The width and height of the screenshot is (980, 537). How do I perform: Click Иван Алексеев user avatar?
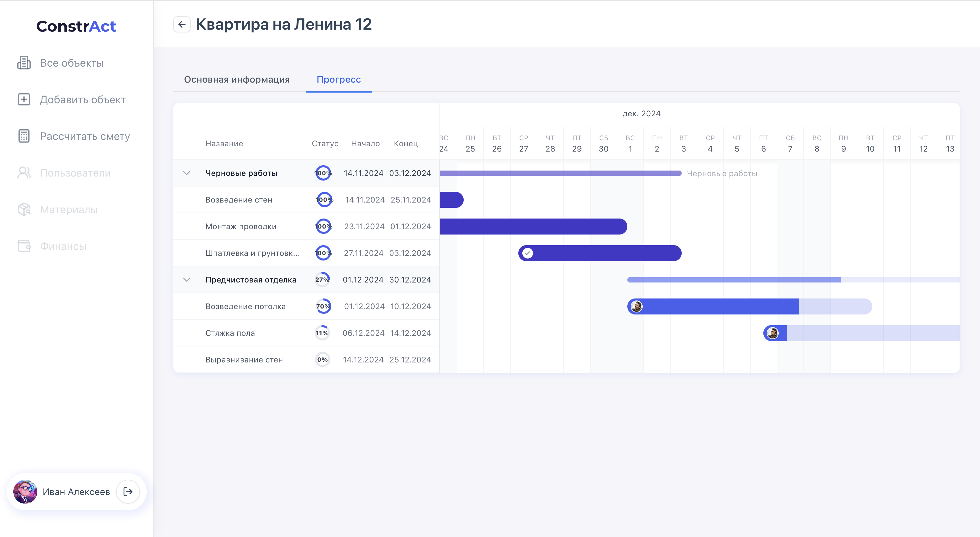25,492
